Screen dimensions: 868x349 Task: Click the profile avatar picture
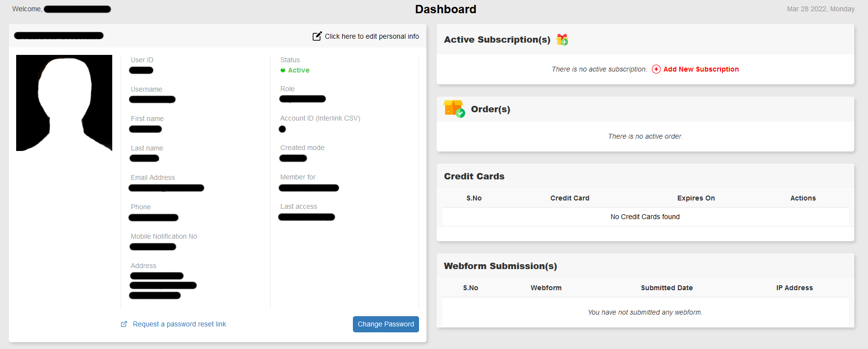(x=64, y=103)
